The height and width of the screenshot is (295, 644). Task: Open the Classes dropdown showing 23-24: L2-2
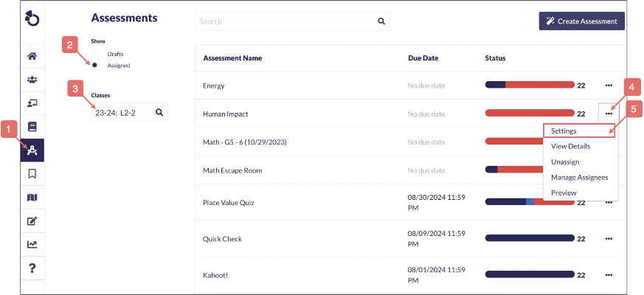pos(129,112)
